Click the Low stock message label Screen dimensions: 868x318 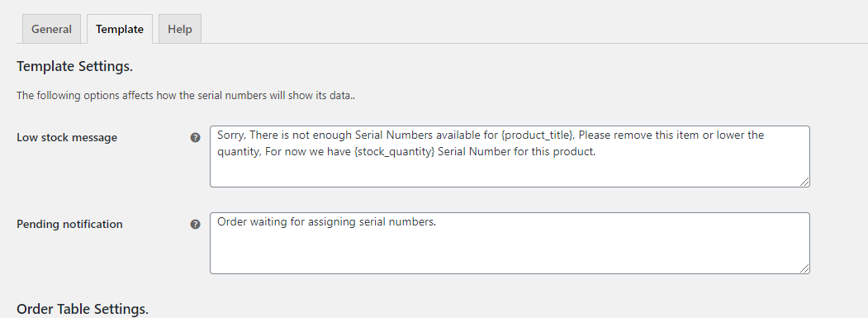point(67,137)
